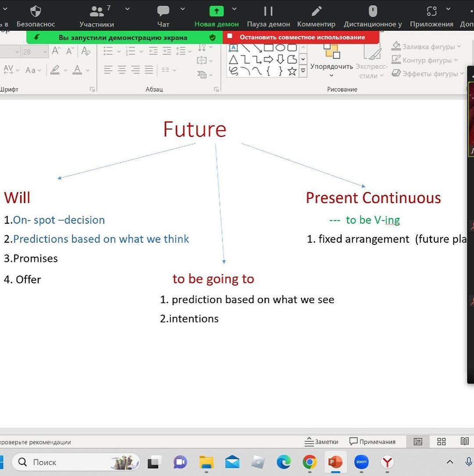
Task: Open the font color dropdown arrow
Action: point(88,71)
